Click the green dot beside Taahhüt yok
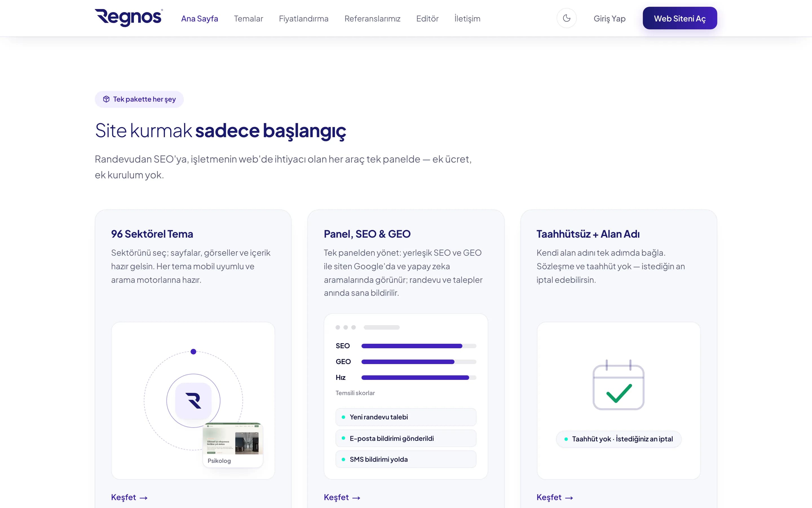The height and width of the screenshot is (508, 812). click(566, 439)
